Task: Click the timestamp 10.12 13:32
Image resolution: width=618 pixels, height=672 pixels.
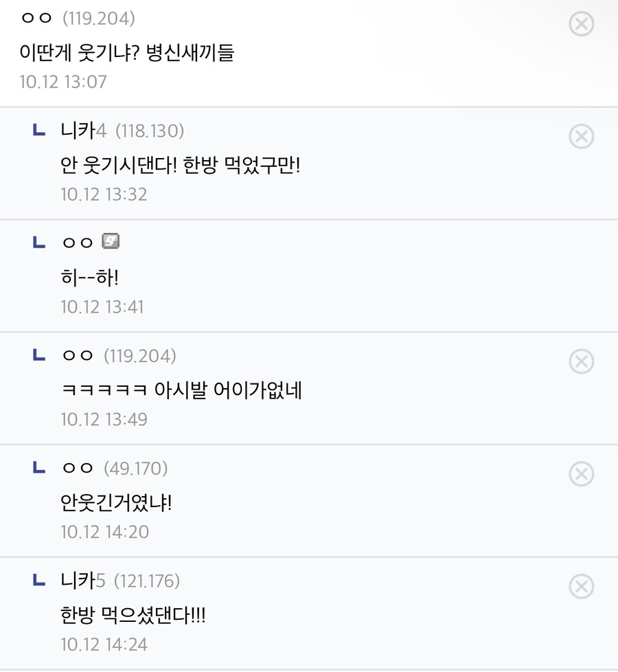Action: [x=104, y=194]
